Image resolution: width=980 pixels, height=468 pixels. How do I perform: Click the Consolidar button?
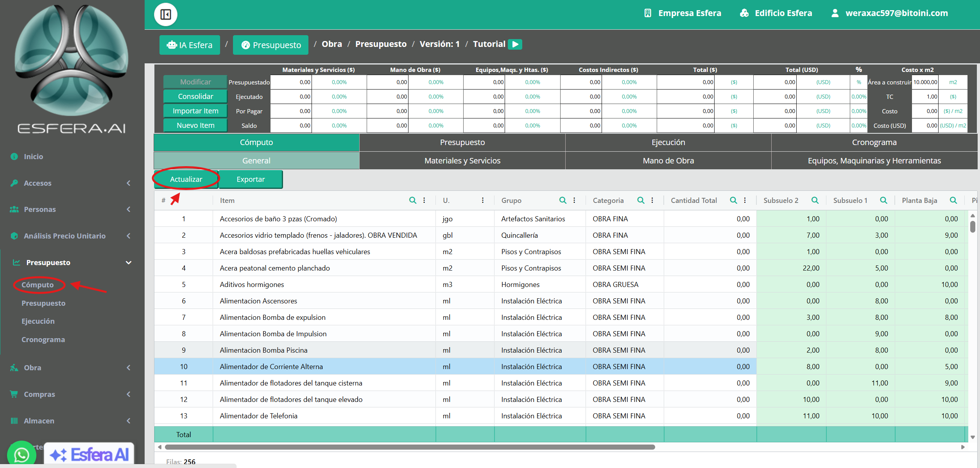point(195,97)
